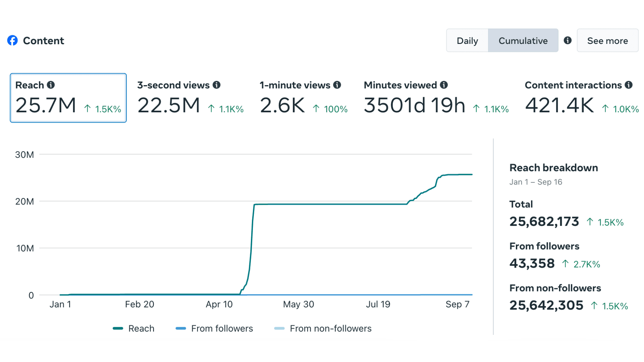This screenshot has height=362, width=644.
Task: Toggle Reach series in chart legend
Action: (133, 328)
